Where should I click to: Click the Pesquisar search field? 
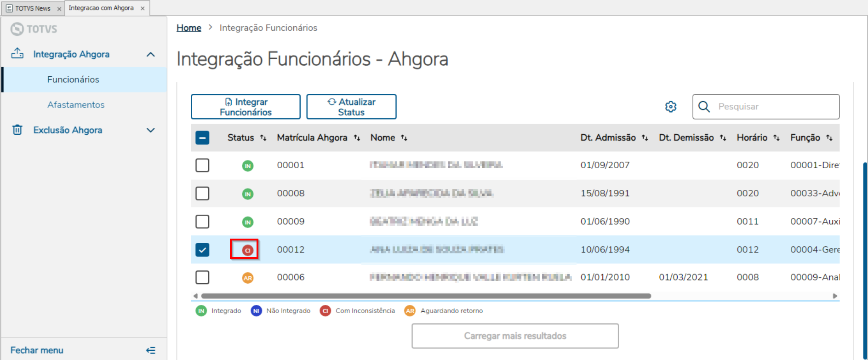pos(766,107)
